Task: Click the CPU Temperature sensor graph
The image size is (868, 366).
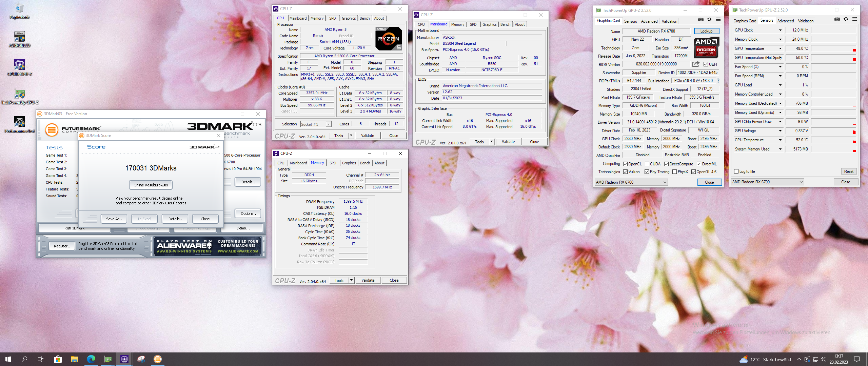Action: coord(834,140)
